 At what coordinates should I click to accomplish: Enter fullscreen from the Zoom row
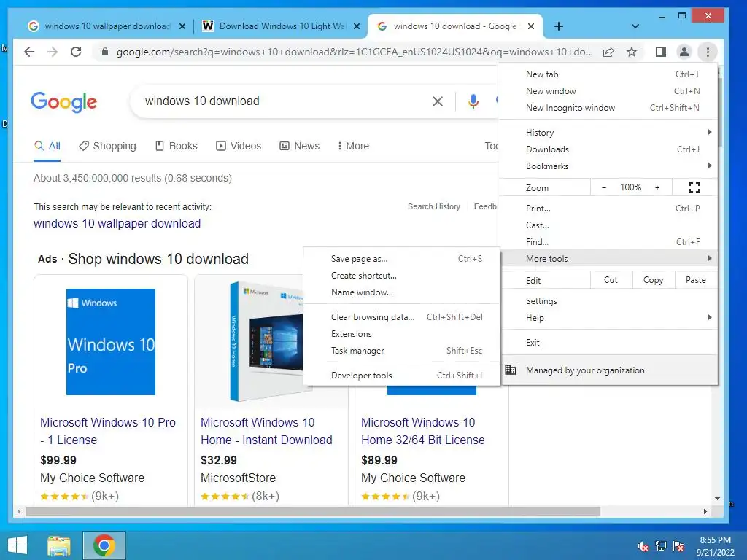[x=694, y=187]
